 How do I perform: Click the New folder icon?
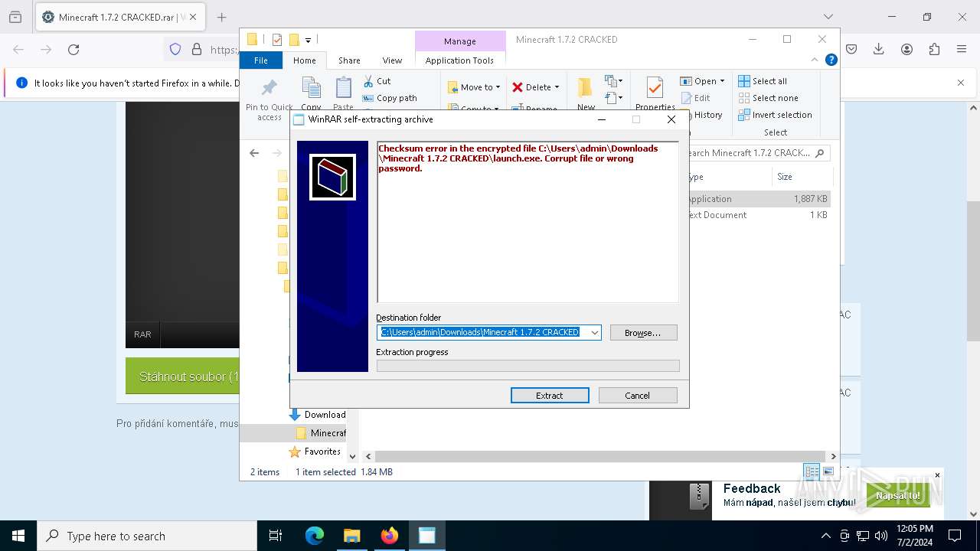coord(586,88)
